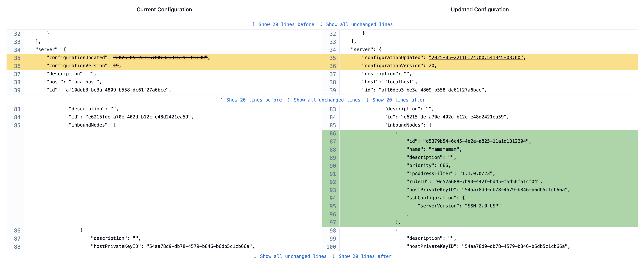Click the up arrow next to middle "Show 20 lines before"
This screenshot has height=266, width=644.
click(x=221, y=100)
